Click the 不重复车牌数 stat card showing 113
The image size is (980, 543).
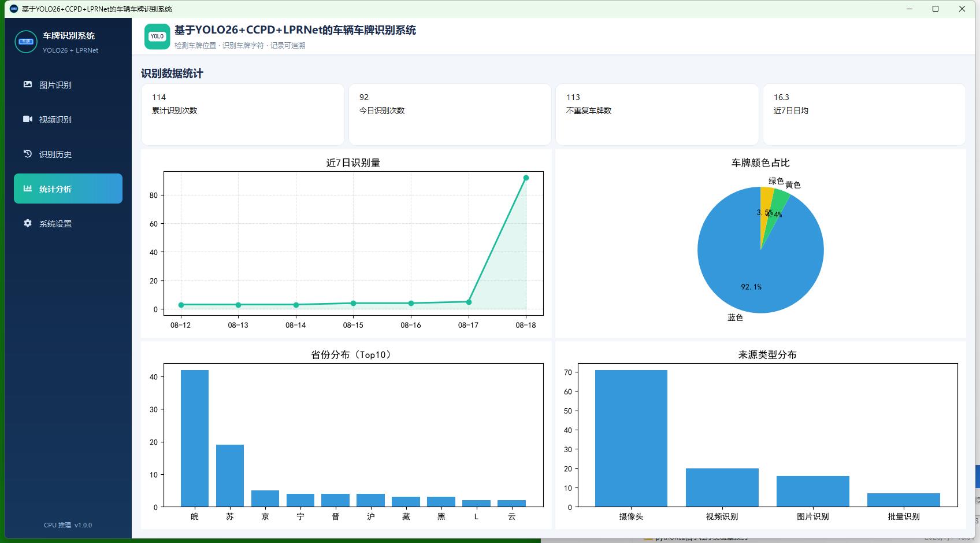[x=657, y=114]
